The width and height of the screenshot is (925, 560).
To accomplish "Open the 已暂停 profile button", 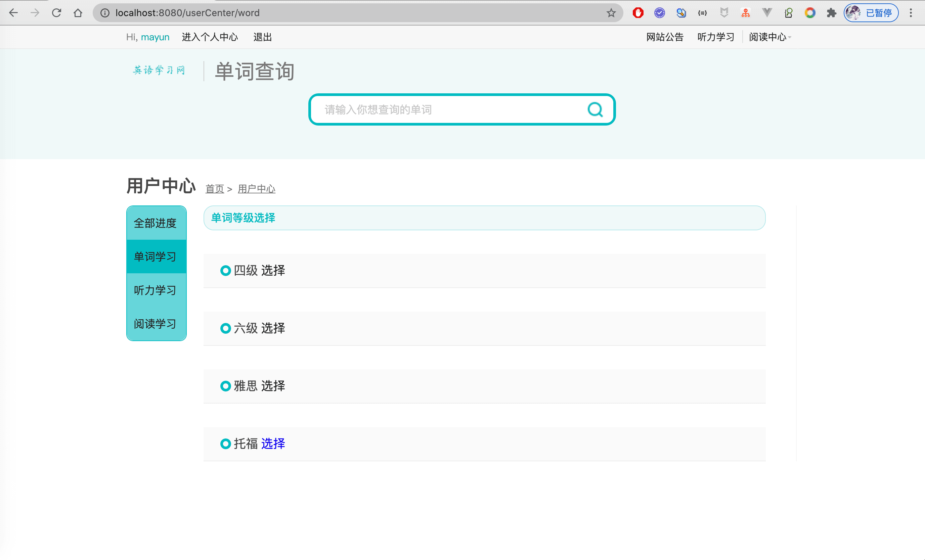I will point(871,13).
